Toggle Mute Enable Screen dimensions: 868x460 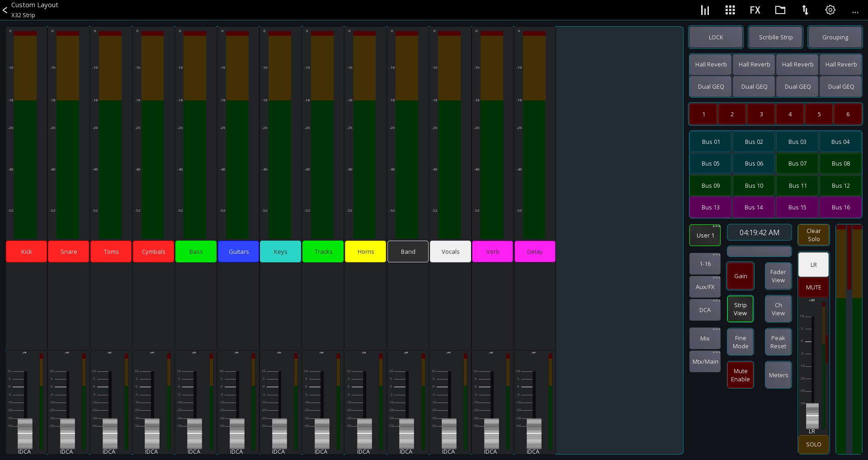point(741,375)
